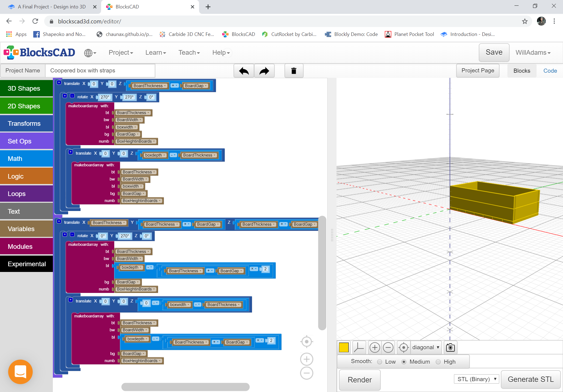Click the browser address bar
The height and width of the screenshot is (392, 563).
point(287,21)
